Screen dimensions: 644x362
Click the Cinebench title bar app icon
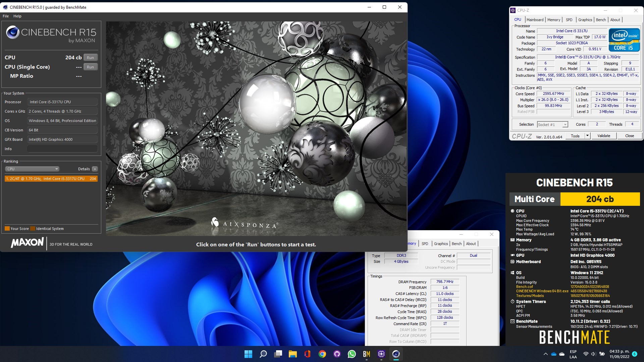[x=5, y=7]
